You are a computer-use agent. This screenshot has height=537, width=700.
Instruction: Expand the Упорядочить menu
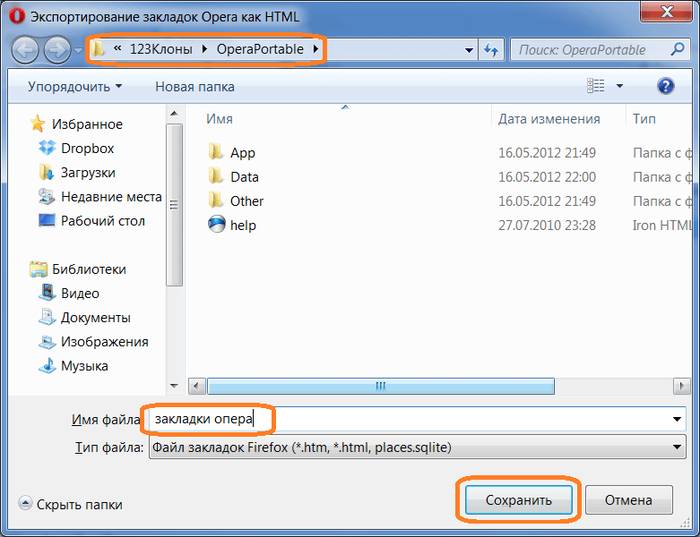[x=74, y=87]
